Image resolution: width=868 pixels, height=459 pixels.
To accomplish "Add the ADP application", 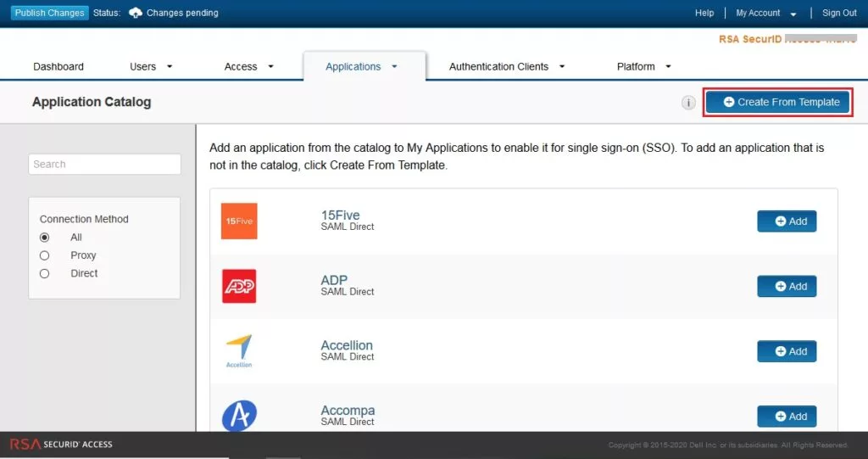I will (787, 286).
